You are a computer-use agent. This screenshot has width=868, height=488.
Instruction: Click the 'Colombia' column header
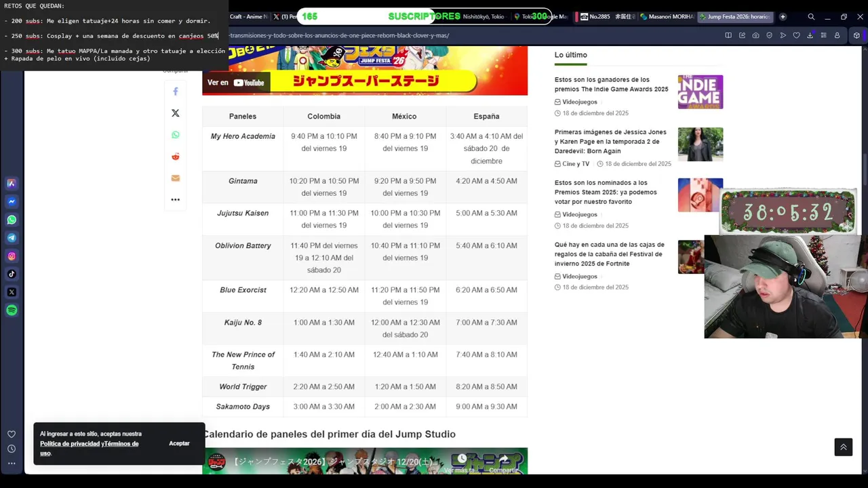[x=324, y=117]
